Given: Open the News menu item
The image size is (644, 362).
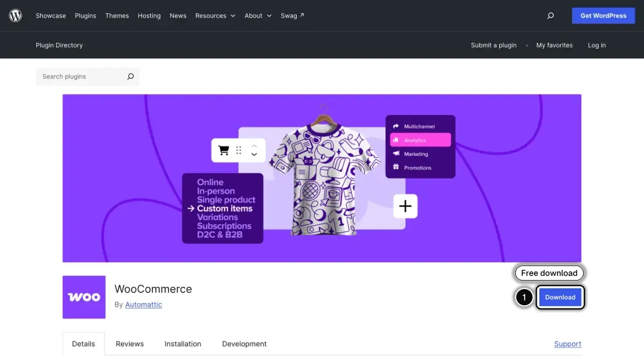Looking at the screenshot, I should point(178,16).
